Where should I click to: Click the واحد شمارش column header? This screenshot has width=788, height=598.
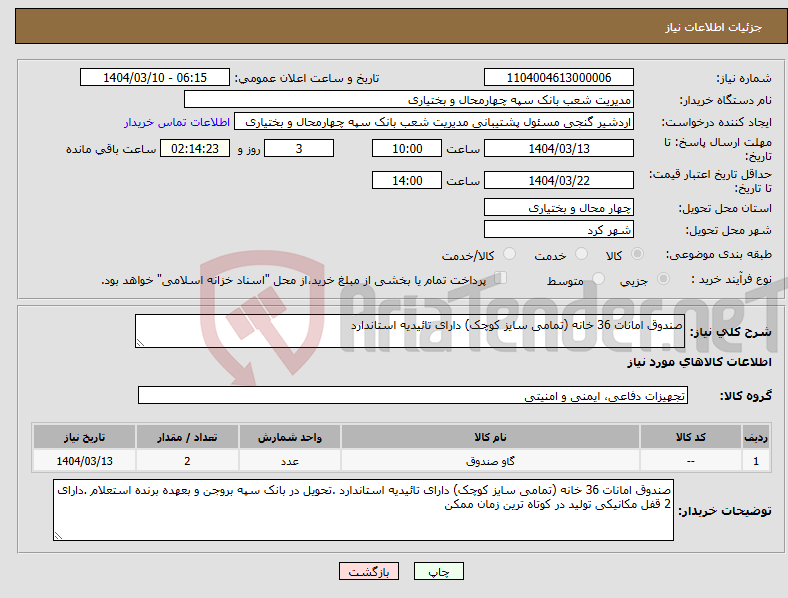290,437
